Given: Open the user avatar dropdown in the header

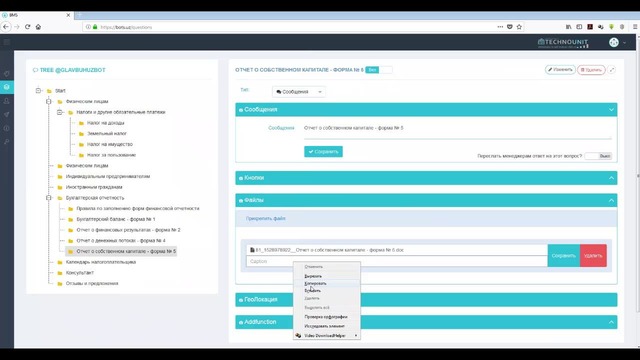Looking at the screenshot, I should coord(617,42).
